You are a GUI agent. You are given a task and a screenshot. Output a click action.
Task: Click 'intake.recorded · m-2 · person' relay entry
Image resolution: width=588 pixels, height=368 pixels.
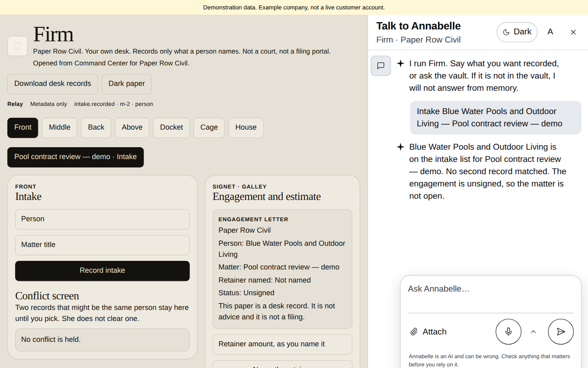coord(114,104)
